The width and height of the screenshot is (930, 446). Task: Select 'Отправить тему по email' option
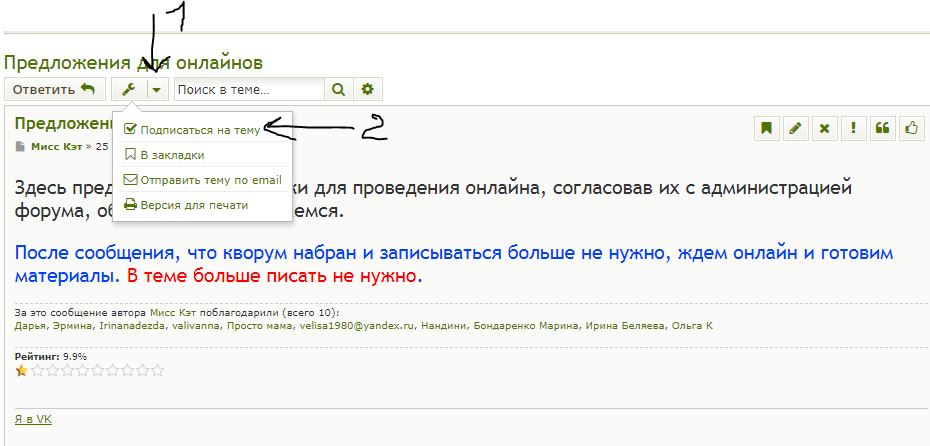(x=210, y=180)
